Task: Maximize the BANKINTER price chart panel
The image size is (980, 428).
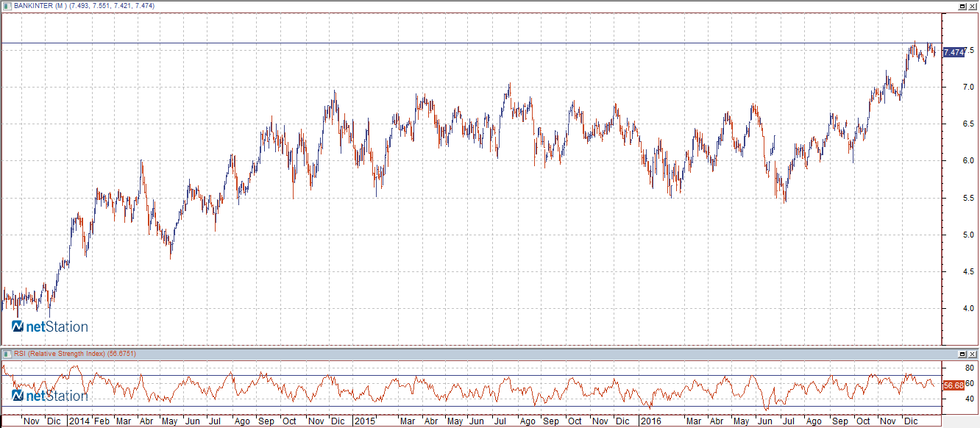Action: pyautogui.click(x=962, y=6)
